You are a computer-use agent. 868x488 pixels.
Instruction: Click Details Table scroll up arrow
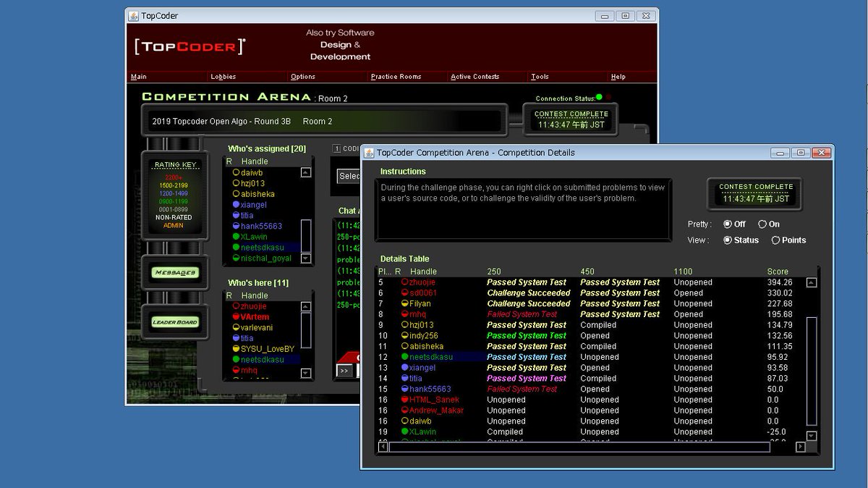(x=811, y=283)
